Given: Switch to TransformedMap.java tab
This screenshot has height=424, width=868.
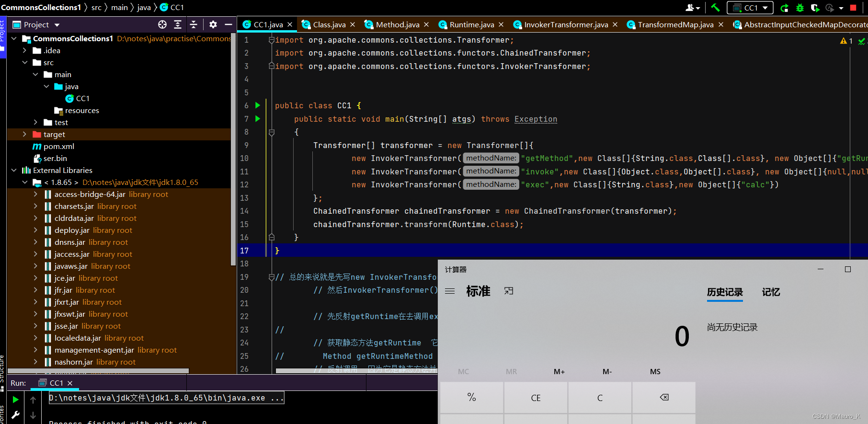Looking at the screenshot, I should coord(675,24).
